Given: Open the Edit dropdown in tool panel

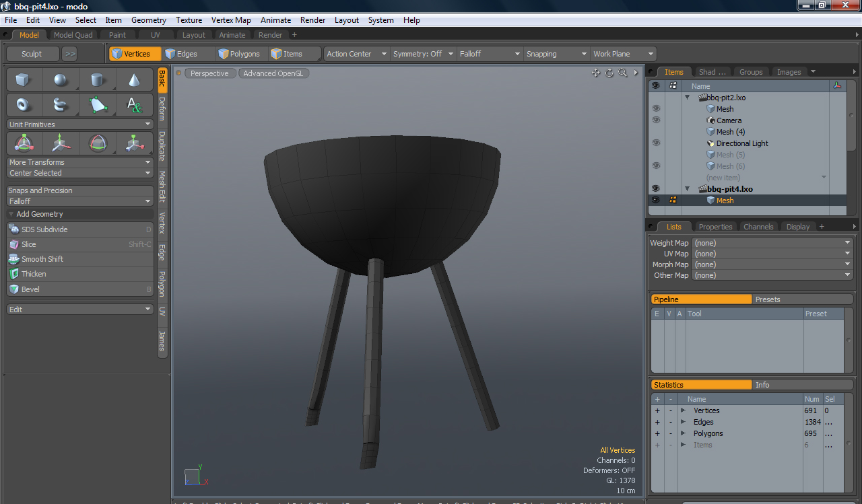Looking at the screenshot, I should (x=80, y=310).
